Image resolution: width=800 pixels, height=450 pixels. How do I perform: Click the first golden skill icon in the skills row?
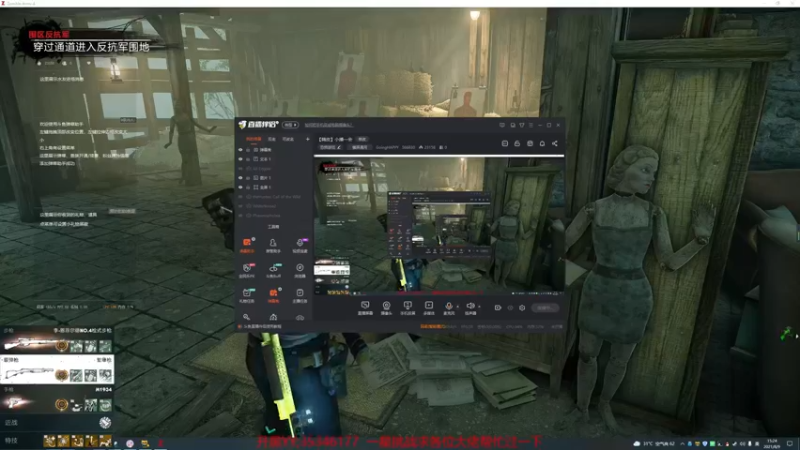tap(49, 440)
